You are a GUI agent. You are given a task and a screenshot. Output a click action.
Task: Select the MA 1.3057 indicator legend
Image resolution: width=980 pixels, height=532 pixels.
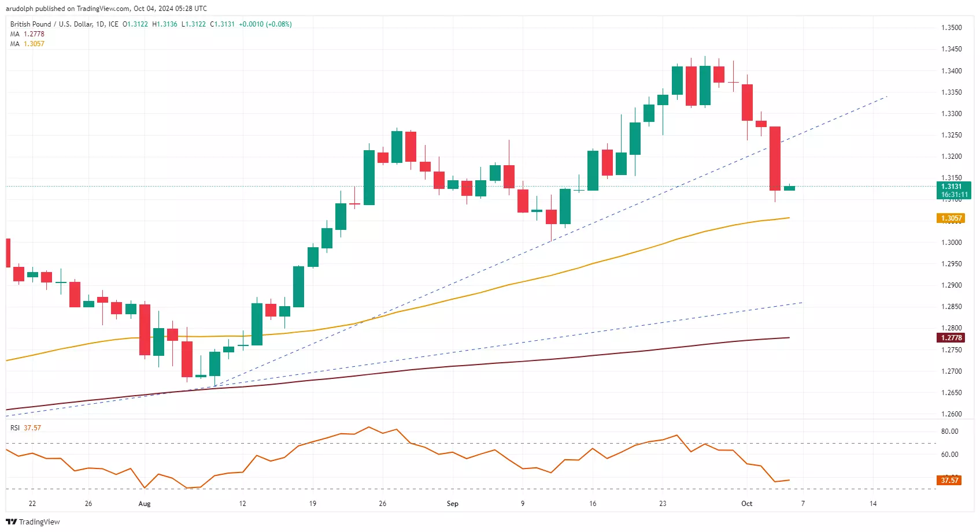pyautogui.click(x=27, y=44)
